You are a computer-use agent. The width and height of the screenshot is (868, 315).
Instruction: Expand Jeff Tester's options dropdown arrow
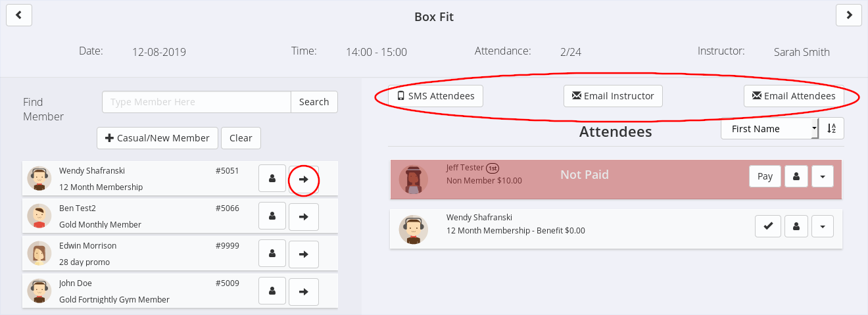(x=823, y=176)
